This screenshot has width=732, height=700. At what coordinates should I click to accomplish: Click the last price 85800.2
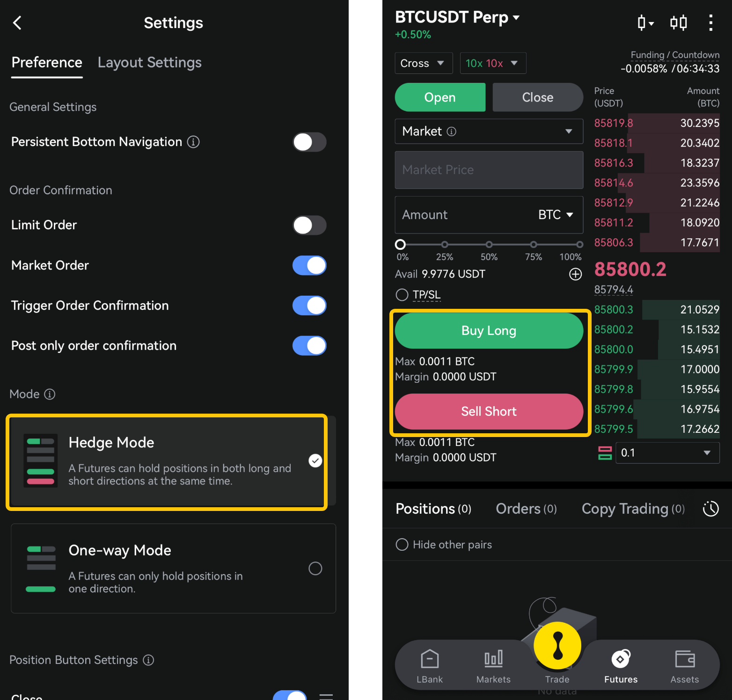[x=630, y=269]
